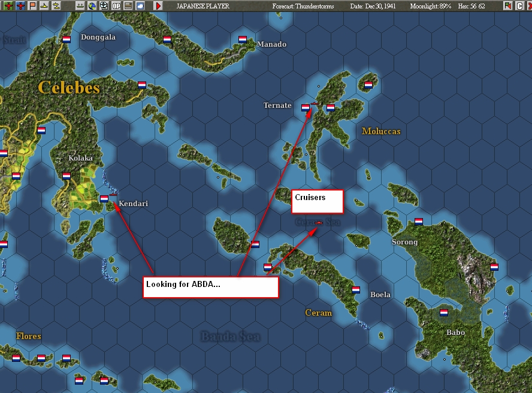Click the Dutch flag immediately left of Ternate ship
Image resolution: width=532 pixels, height=393 pixels.
pyautogui.click(x=306, y=108)
